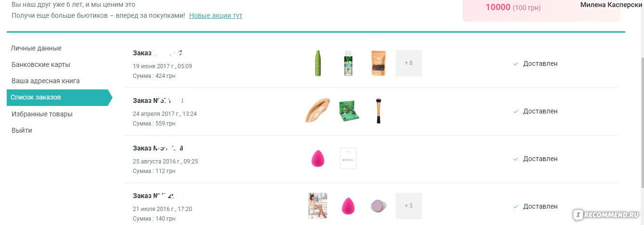Open 'Ваша адресная книга' menu item
This screenshot has width=644, height=225.
[45, 81]
